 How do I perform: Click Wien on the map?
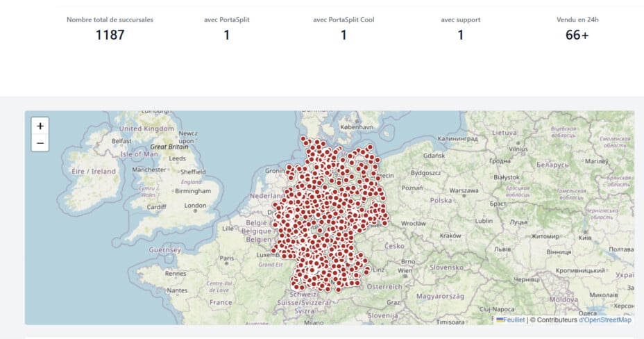coord(405,270)
